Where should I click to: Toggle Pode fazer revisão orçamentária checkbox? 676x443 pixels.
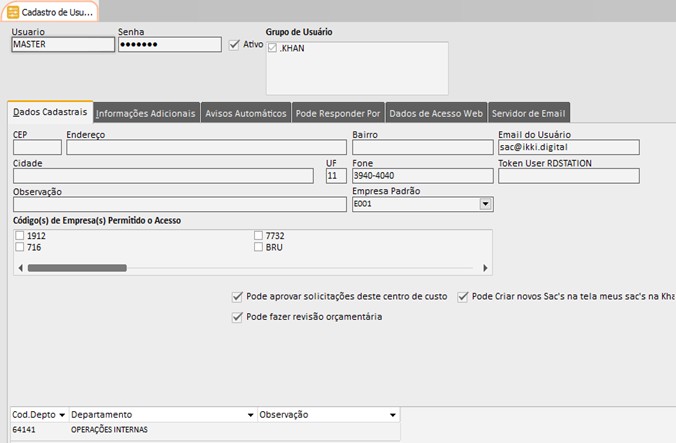pyautogui.click(x=237, y=317)
